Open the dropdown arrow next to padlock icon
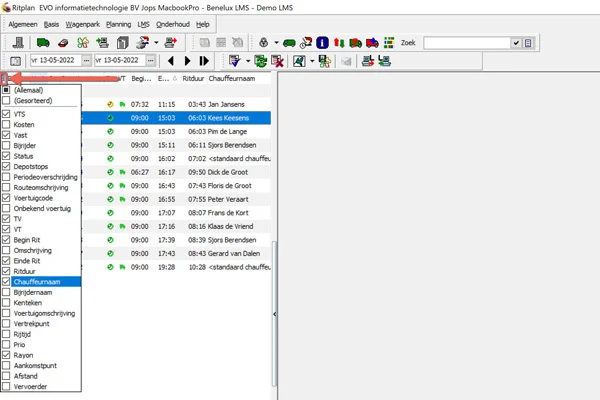This screenshot has height=400, width=600. click(x=274, y=43)
